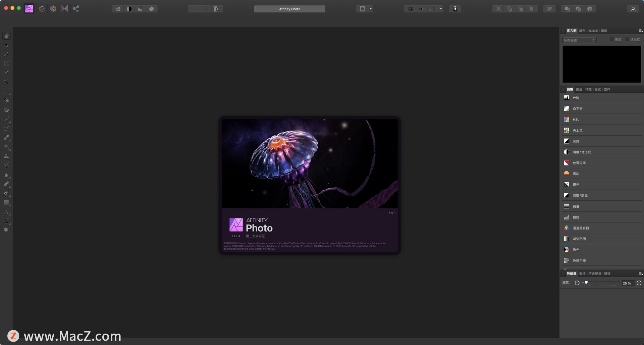Image resolution: width=644 pixels, height=345 pixels.
Task: Select the Paint Brush tool
Action: [x=6, y=119]
